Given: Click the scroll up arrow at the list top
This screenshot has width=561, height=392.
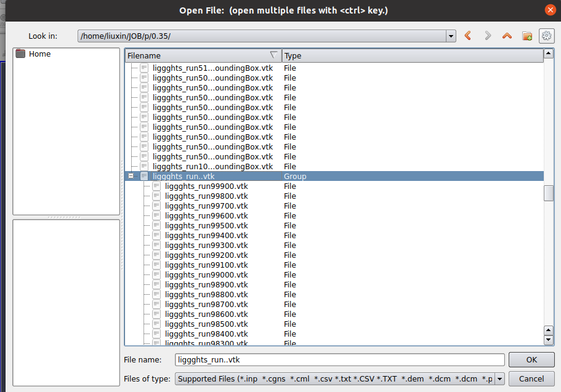Looking at the screenshot, I should 549,54.
